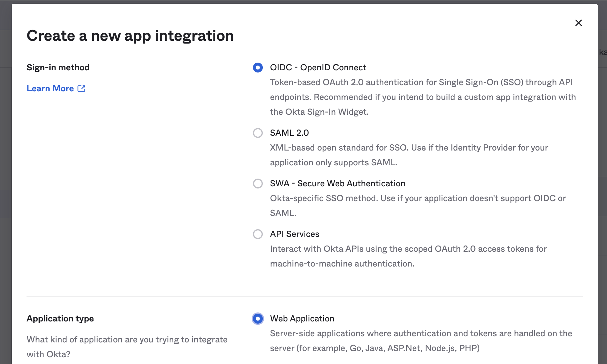
Task: Select the Web Application radio button
Action: [x=258, y=319]
